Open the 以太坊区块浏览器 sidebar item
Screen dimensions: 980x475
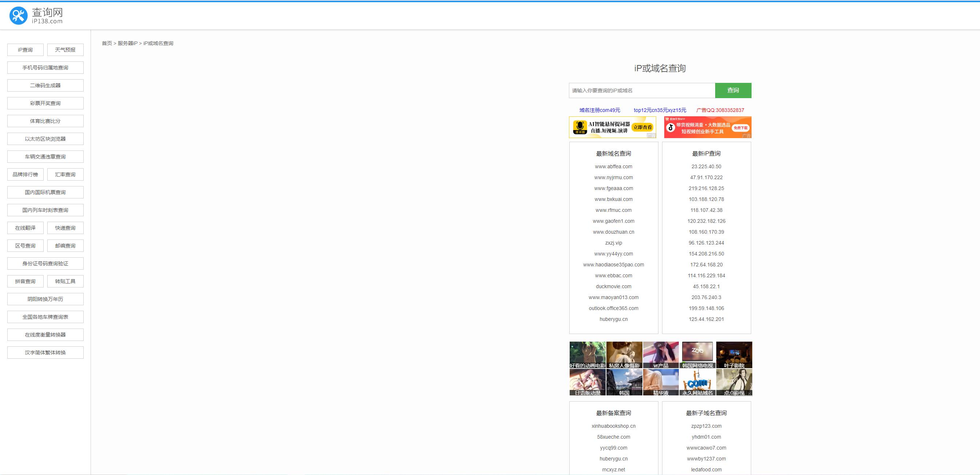click(x=45, y=139)
